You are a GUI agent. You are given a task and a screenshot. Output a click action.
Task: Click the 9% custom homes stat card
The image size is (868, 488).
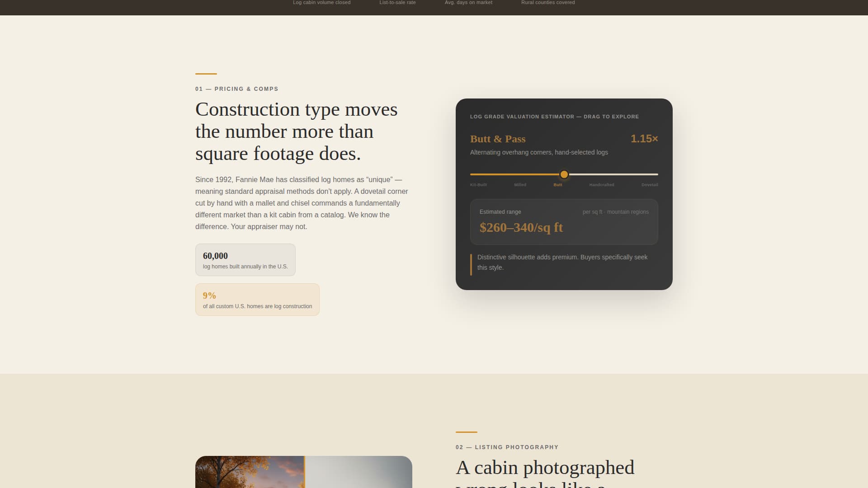(x=257, y=299)
